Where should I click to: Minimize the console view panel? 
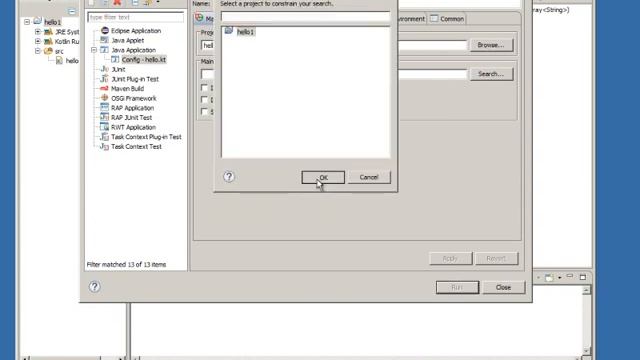(x=570, y=276)
